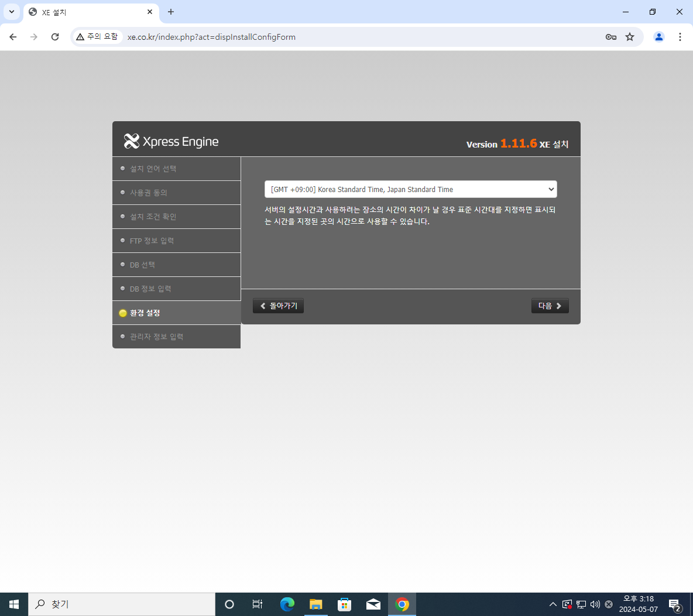Reload the current page
Viewport: 693px width, 616px height.
click(55, 37)
